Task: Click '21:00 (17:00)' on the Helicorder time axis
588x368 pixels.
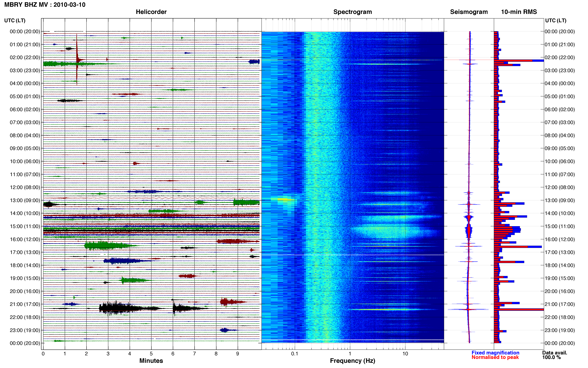Action: (x=25, y=304)
